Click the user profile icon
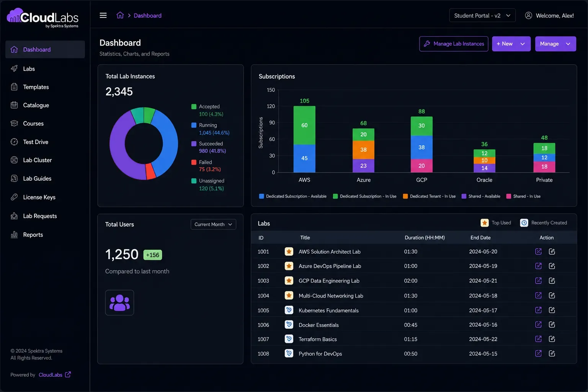The height and width of the screenshot is (392, 588). pos(528,15)
